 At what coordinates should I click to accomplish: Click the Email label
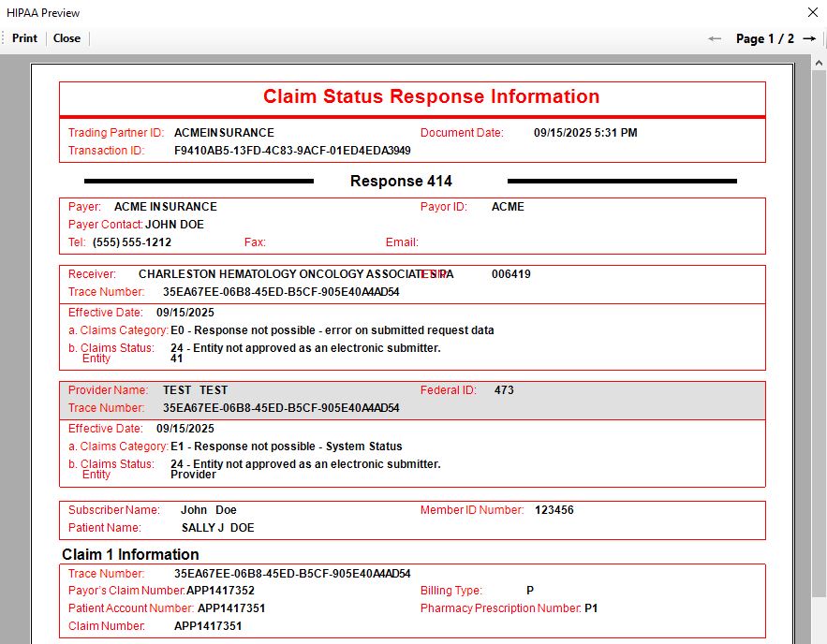click(x=402, y=242)
